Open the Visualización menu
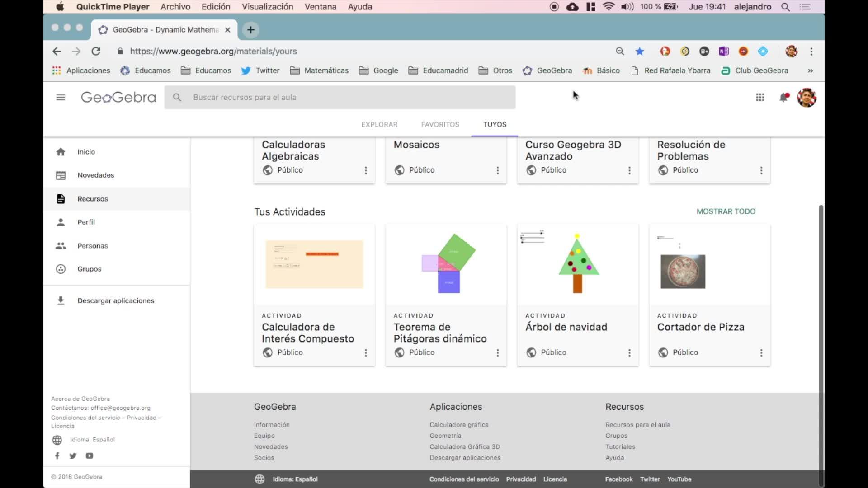 point(267,7)
